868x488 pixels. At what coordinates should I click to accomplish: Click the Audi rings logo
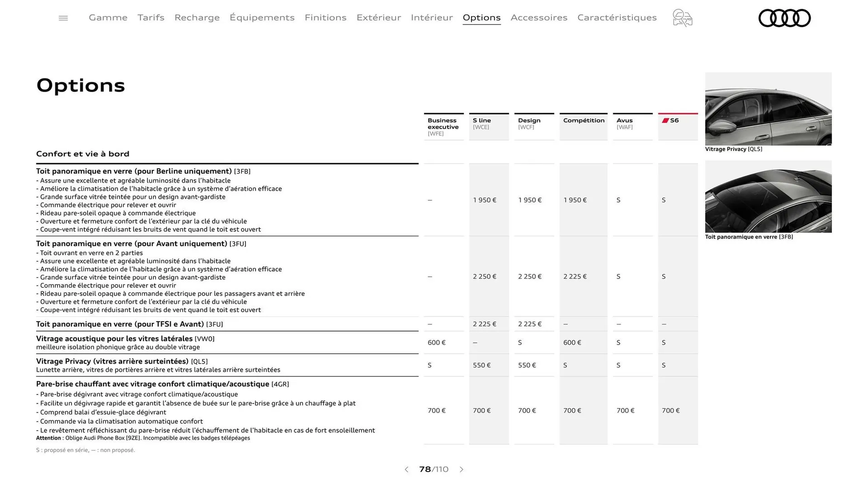tap(784, 18)
